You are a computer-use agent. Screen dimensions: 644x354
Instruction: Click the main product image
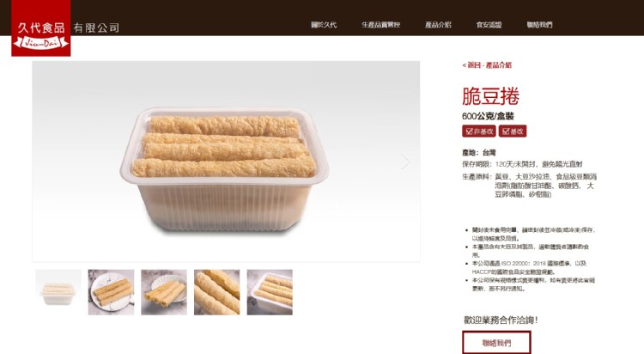point(226,162)
